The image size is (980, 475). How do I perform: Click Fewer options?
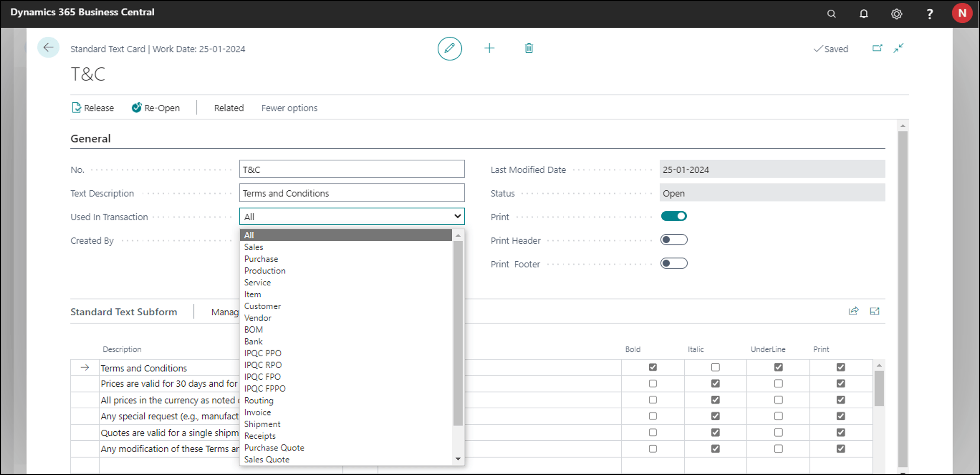pyautogui.click(x=289, y=108)
